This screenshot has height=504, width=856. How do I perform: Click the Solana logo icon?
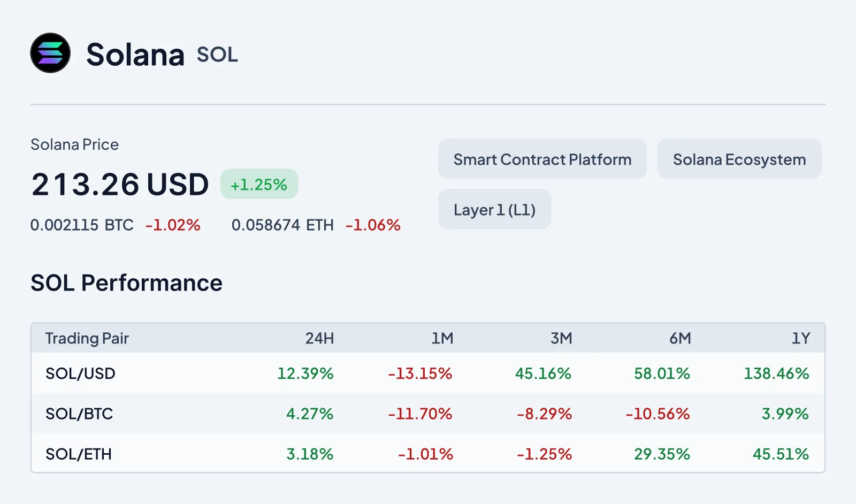click(x=50, y=53)
